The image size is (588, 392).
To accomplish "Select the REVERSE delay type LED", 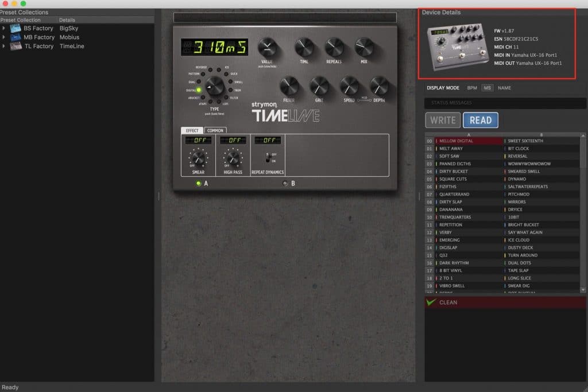I will 210,70.
